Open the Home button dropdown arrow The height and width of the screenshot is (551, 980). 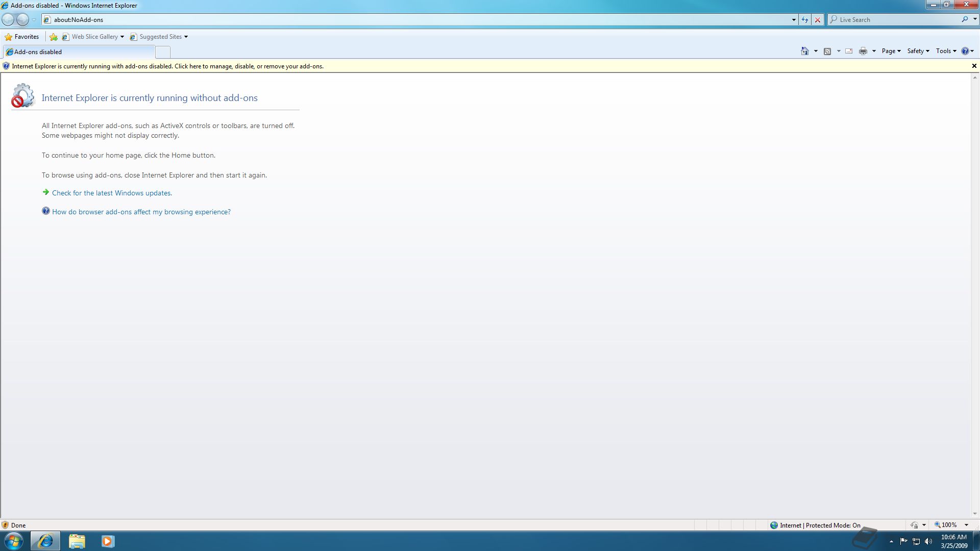coord(816,51)
